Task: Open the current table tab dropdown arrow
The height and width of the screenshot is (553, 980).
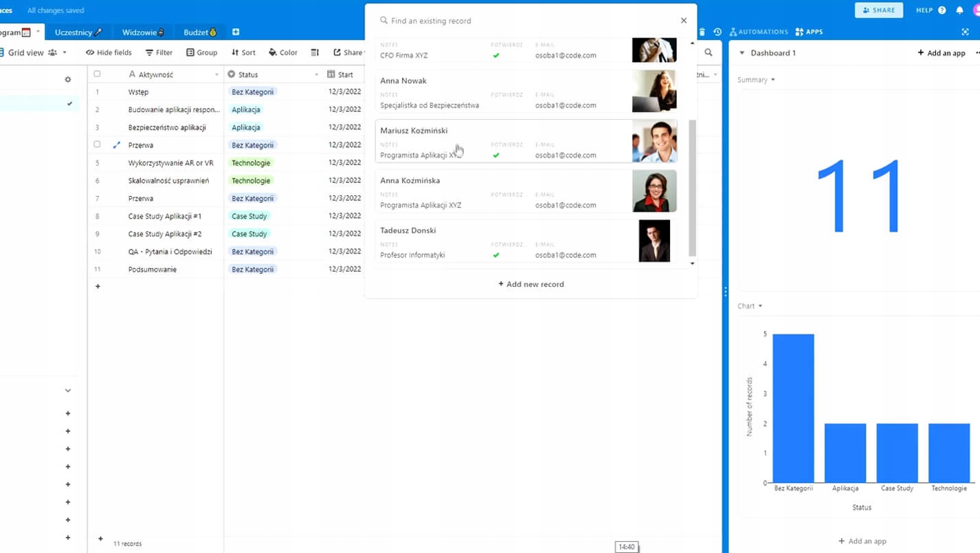Action: pyautogui.click(x=38, y=32)
